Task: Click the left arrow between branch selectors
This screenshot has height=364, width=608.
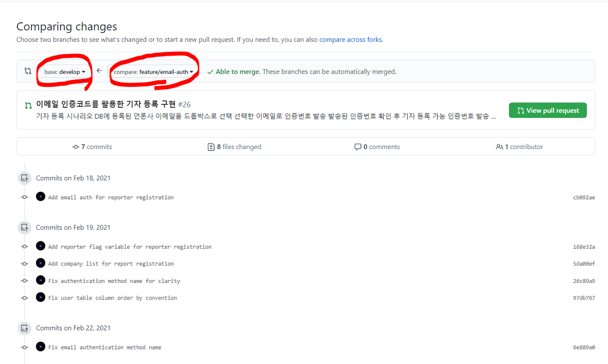Action: 99,71
